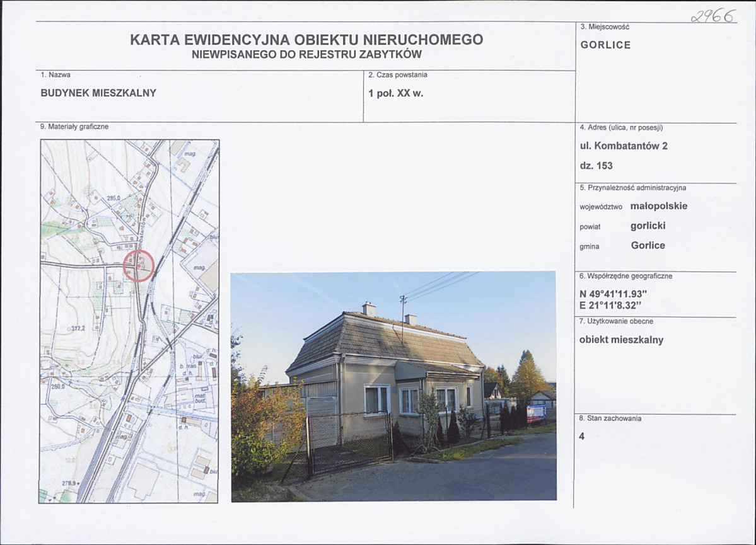
Task: Select the value 'małopolskie'
Action: [x=659, y=206]
